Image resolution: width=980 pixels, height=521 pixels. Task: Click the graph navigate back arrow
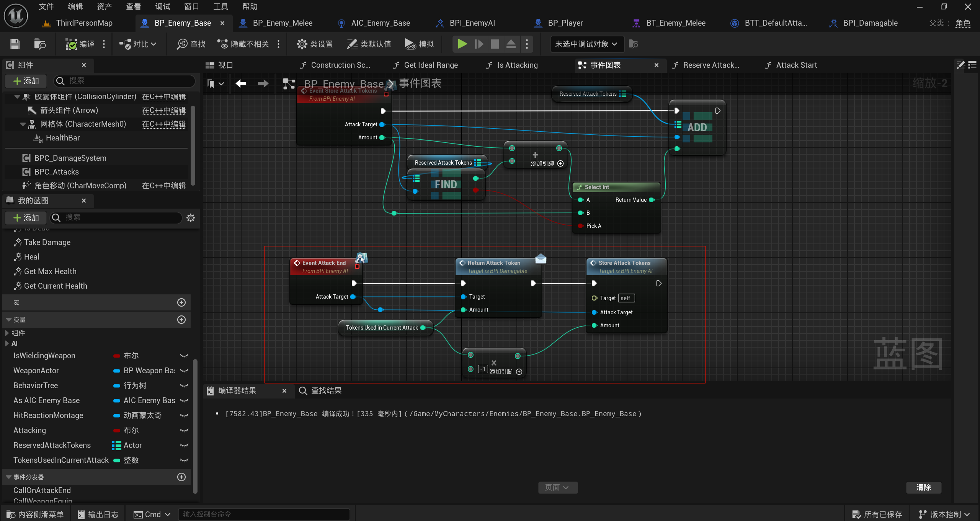click(x=241, y=83)
